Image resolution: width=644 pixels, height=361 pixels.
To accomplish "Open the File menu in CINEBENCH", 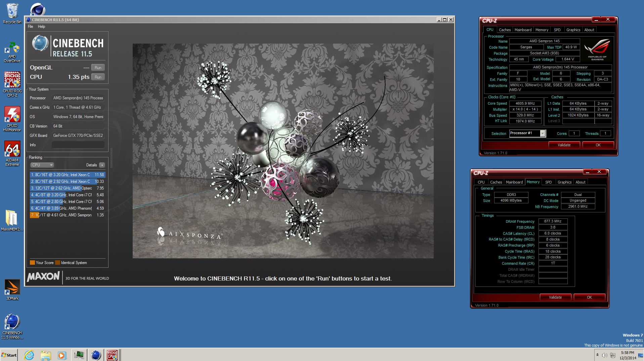I will pyautogui.click(x=30, y=27).
